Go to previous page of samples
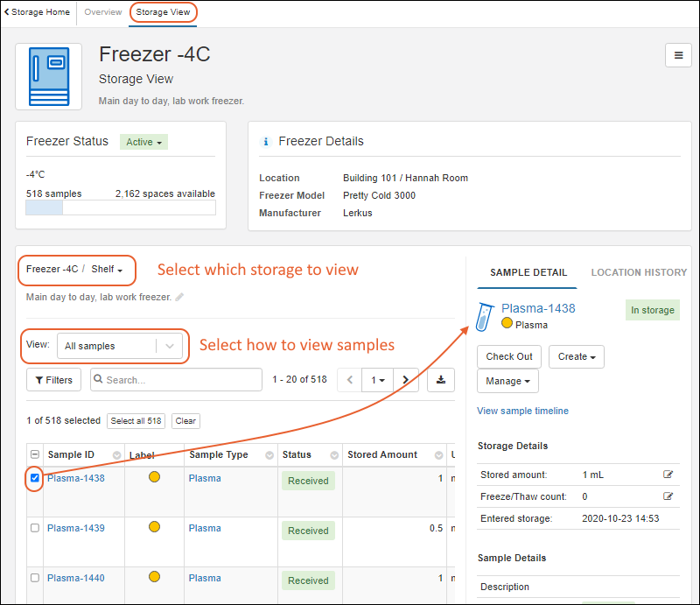 [x=350, y=380]
